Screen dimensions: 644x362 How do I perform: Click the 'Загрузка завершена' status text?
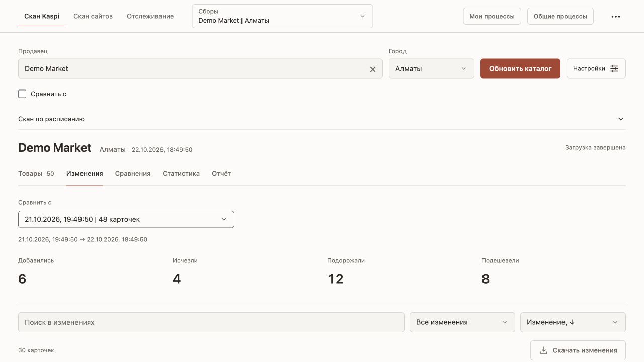coord(595,148)
